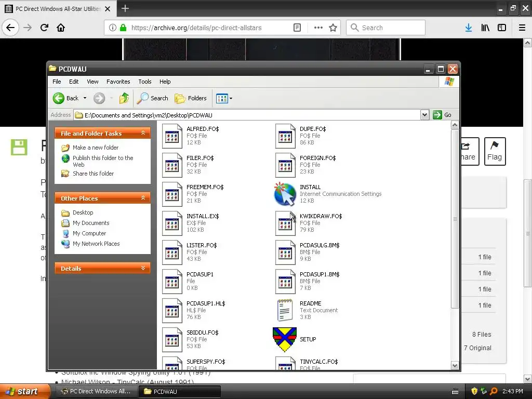Screen dimensions: 532x399
Task: Open Search in Explorer toolbar
Action: coord(153,98)
